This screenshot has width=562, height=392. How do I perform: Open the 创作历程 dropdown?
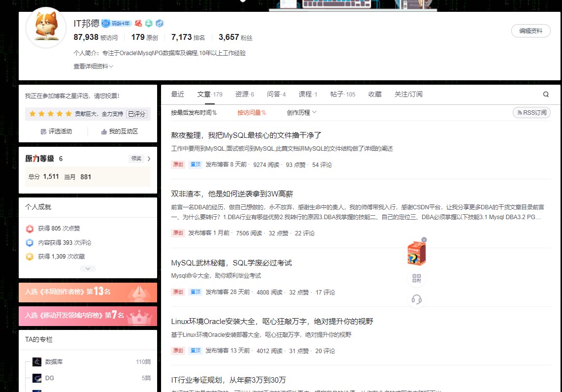301,112
